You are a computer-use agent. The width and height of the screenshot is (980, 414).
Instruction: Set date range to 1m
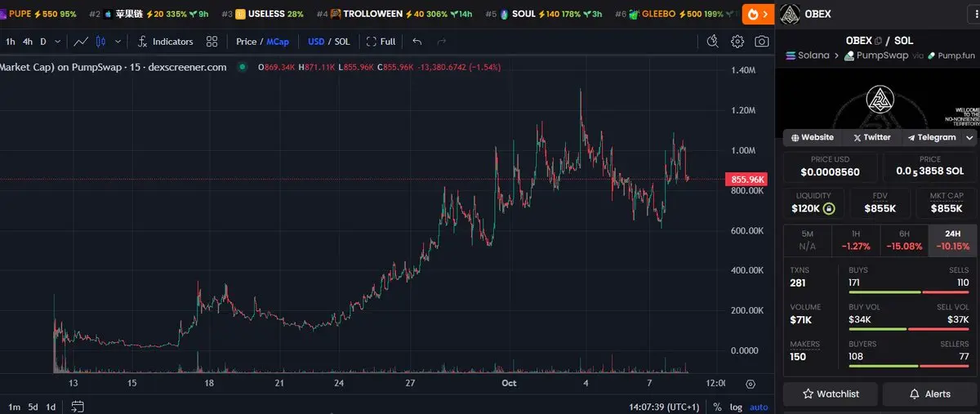(x=14, y=406)
